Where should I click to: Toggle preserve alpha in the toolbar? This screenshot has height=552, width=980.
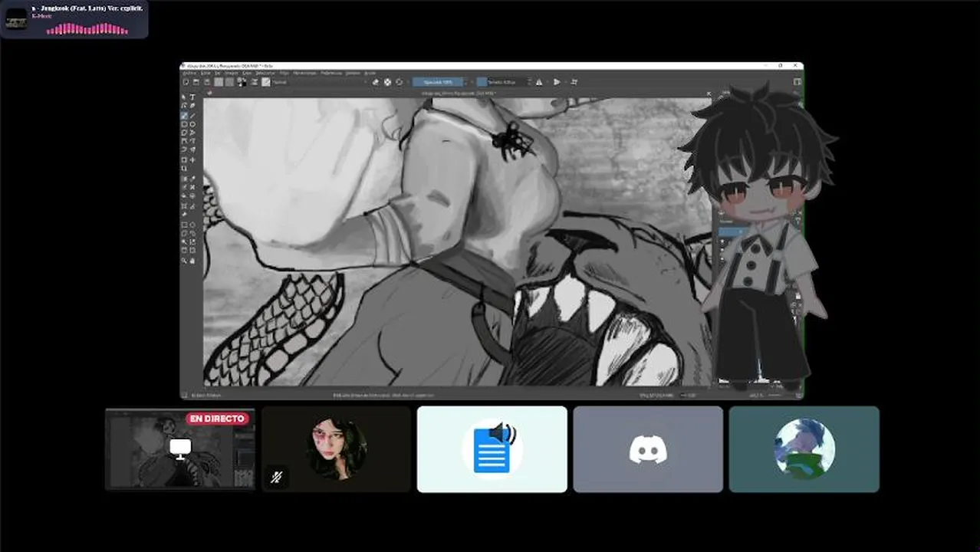coord(387,82)
